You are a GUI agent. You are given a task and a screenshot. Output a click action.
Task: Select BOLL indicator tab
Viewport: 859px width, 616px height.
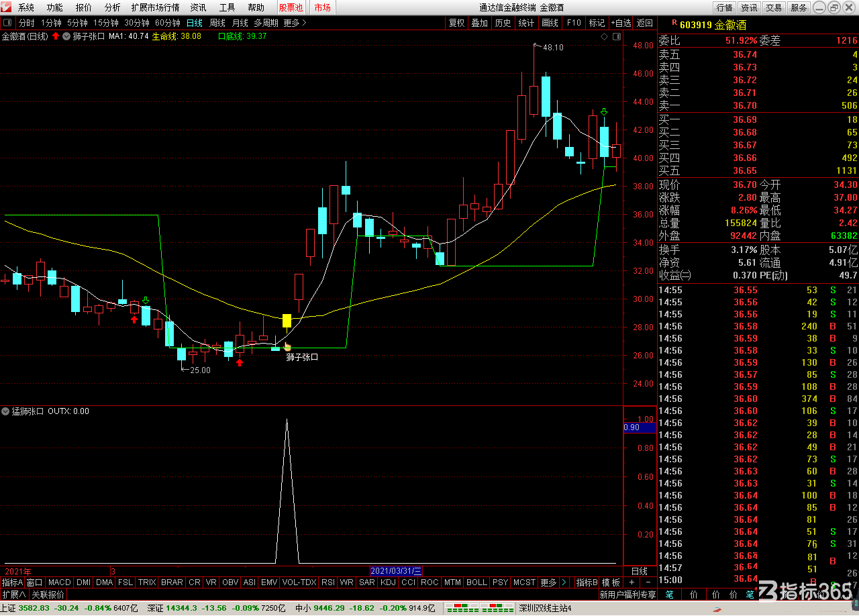476,582
